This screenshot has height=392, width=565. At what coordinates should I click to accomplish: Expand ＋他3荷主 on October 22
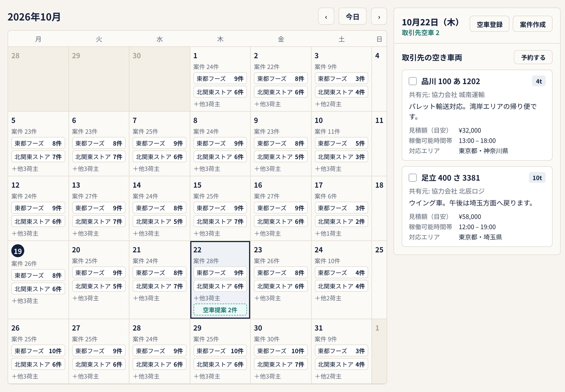(207, 298)
